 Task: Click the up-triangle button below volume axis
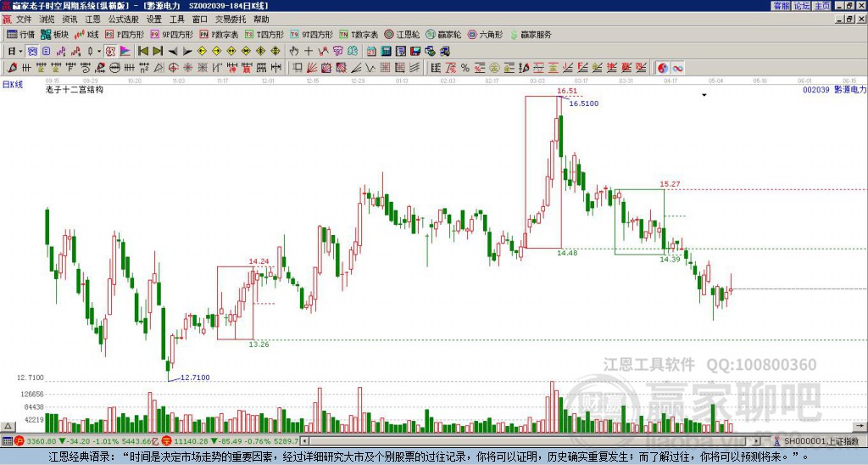point(7,426)
